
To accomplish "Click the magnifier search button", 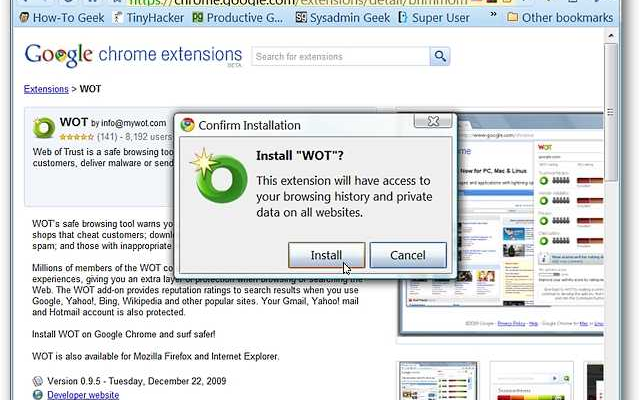I will 439,57.
